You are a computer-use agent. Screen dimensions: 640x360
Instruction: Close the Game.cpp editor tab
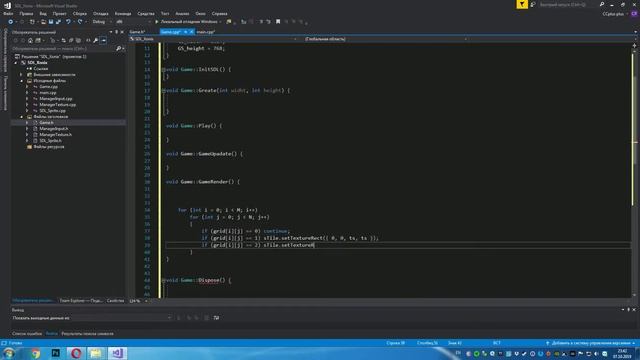pos(191,32)
